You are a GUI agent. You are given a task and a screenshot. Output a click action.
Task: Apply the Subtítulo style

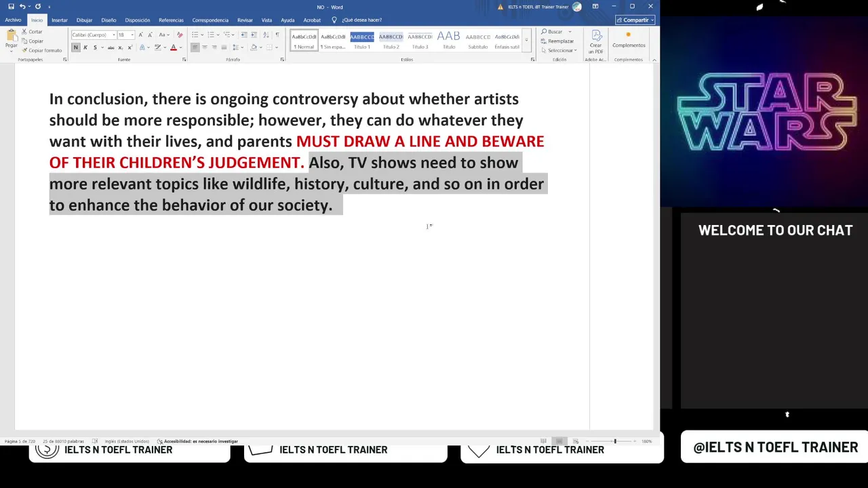(x=478, y=41)
